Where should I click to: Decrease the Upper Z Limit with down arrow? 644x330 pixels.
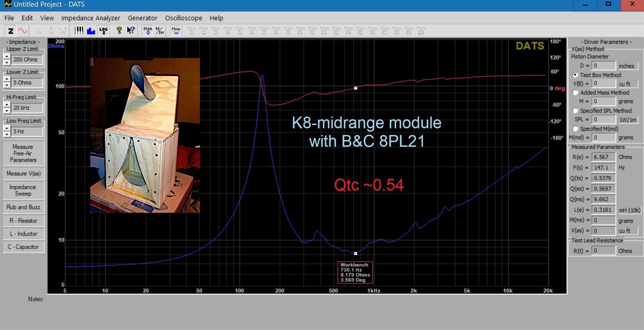[7, 63]
